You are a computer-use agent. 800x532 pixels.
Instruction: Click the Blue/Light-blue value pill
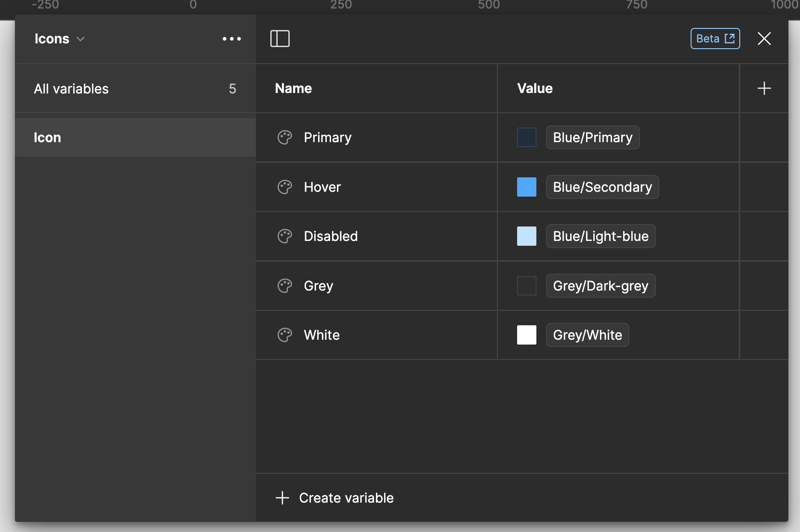point(600,236)
